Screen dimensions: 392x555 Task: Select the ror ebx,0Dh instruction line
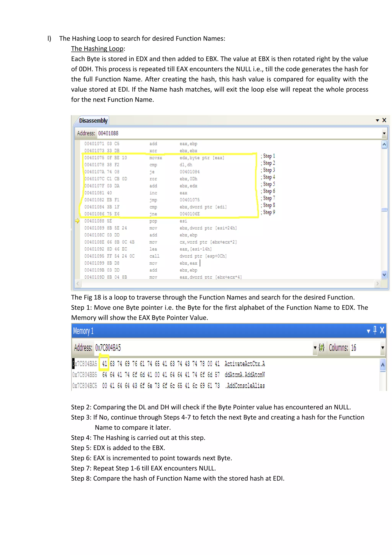[x=141, y=179]
